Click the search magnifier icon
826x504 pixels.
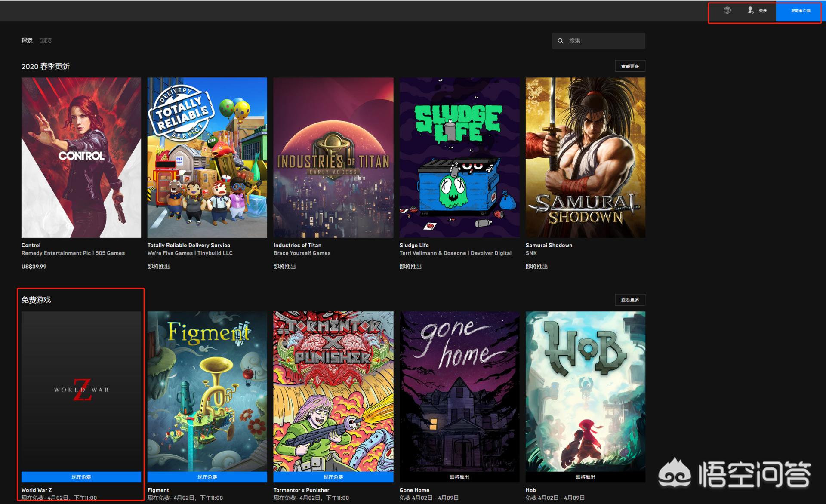coord(561,40)
